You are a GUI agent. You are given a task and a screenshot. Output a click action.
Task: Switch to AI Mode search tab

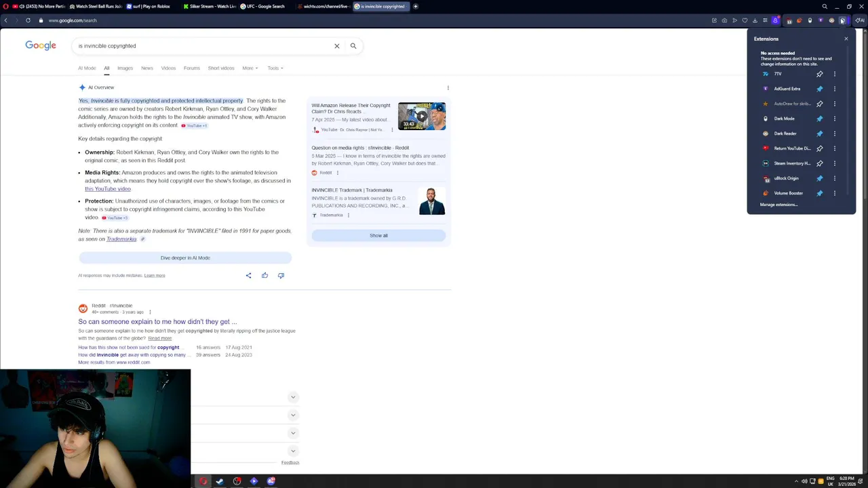[x=87, y=68]
